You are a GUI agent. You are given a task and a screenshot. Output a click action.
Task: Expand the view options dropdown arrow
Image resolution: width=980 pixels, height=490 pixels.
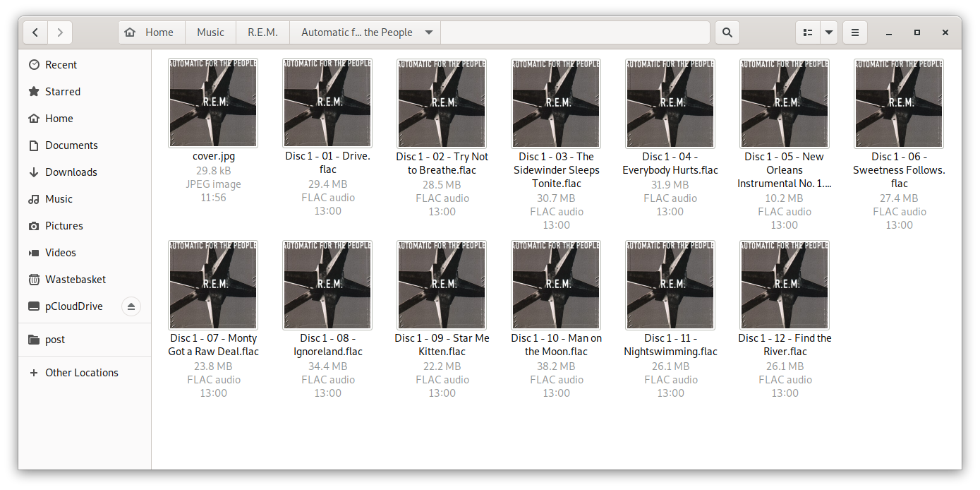[x=828, y=32]
